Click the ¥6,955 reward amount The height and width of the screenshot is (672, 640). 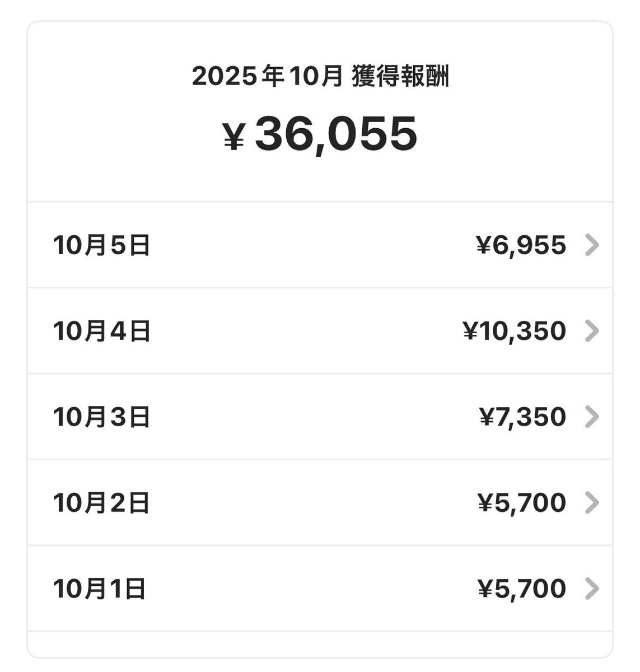pyautogui.click(x=521, y=245)
